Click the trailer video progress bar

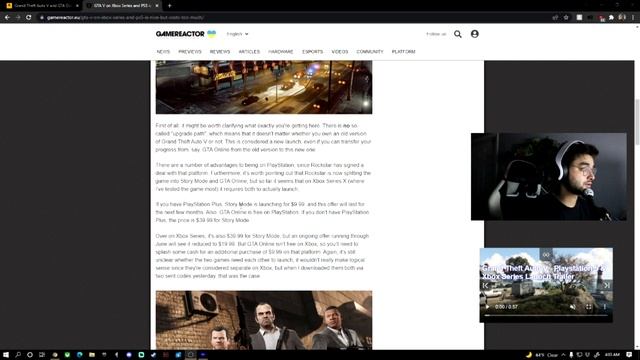point(546,315)
